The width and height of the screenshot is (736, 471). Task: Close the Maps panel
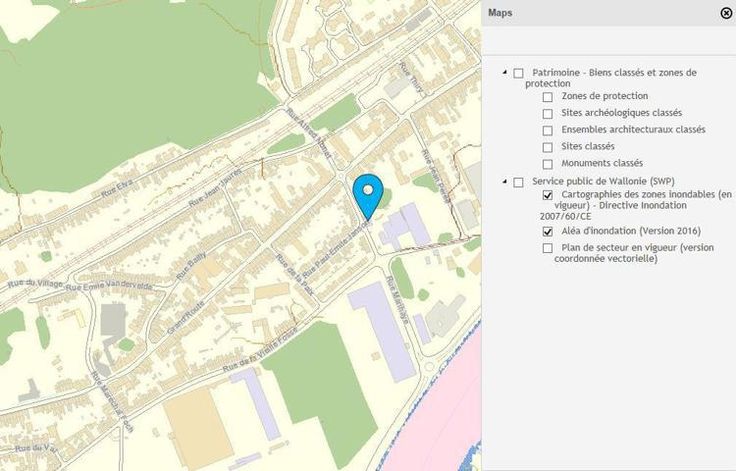(x=725, y=13)
